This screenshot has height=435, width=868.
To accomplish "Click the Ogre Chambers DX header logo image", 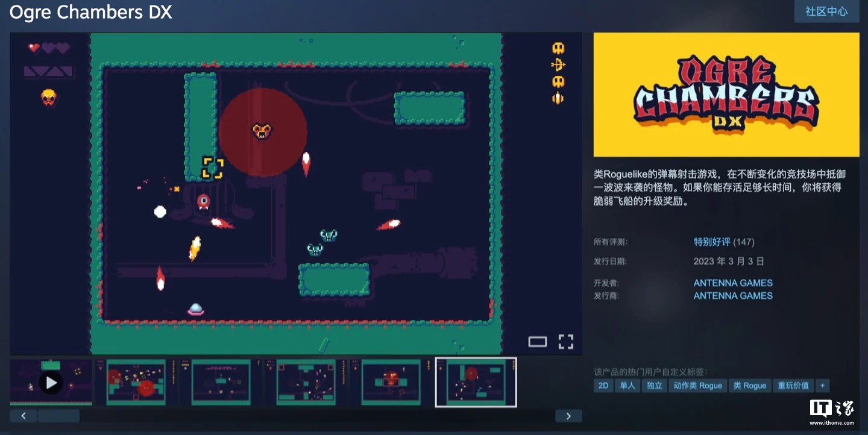I will [726, 95].
